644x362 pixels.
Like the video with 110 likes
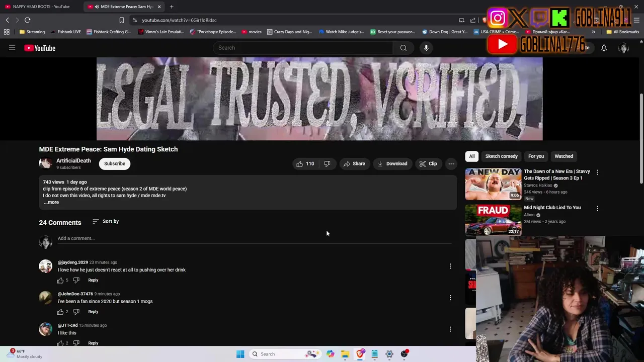point(305,163)
